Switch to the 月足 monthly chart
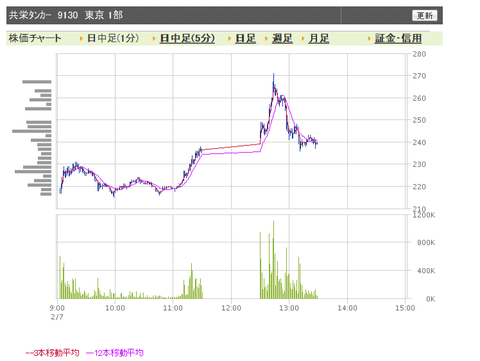 click(319, 38)
